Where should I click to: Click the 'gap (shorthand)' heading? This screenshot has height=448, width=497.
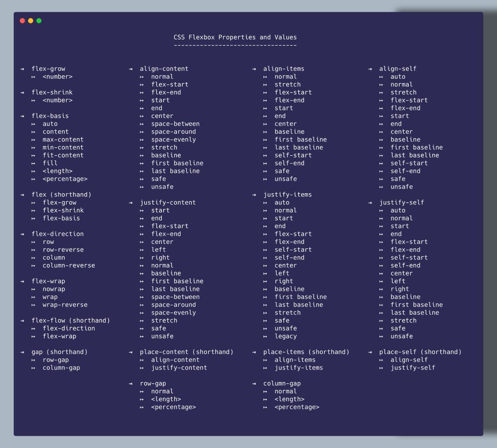click(60, 352)
